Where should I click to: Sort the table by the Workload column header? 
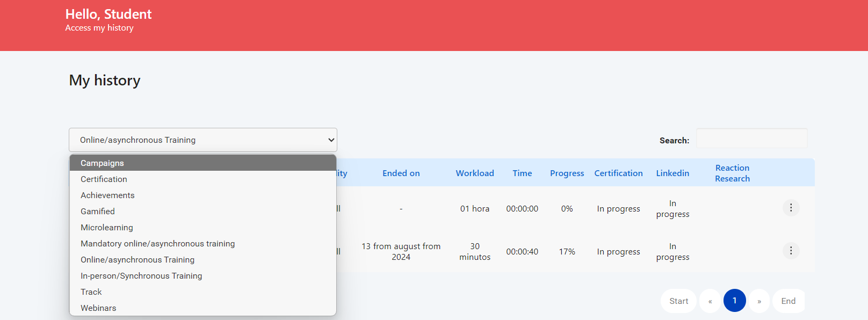[x=475, y=173]
